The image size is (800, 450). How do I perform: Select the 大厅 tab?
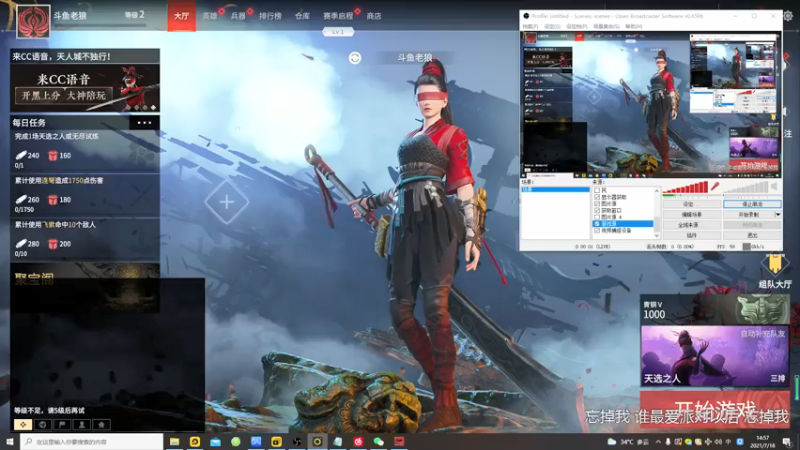(182, 16)
